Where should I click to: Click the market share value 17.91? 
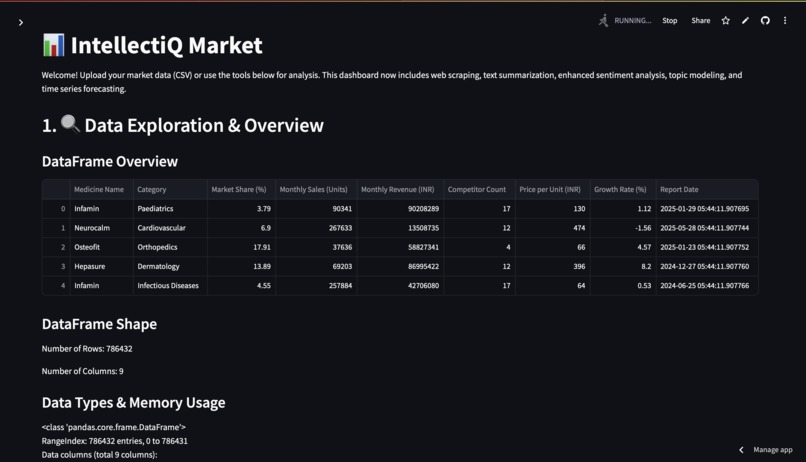coord(241,247)
